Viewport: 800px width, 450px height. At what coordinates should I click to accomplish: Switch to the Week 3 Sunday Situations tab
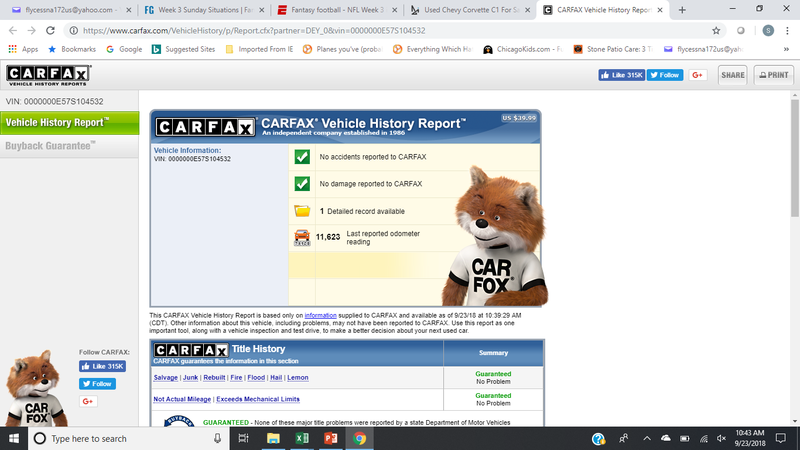point(204,10)
